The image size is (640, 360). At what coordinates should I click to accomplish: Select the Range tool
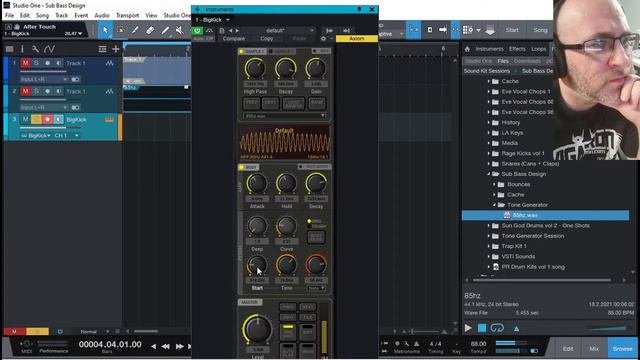tap(120, 30)
